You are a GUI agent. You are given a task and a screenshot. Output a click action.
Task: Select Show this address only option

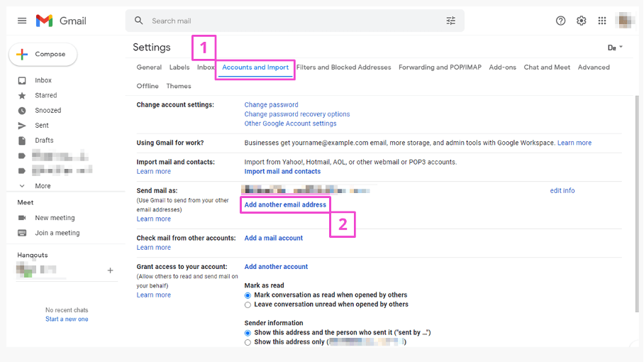pyautogui.click(x=248, y=342)
